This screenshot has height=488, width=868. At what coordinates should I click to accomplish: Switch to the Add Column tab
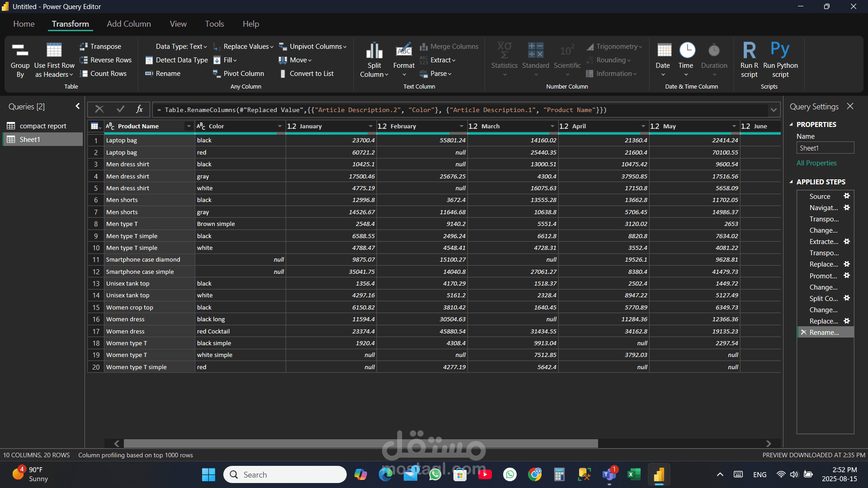coord(129,24)
